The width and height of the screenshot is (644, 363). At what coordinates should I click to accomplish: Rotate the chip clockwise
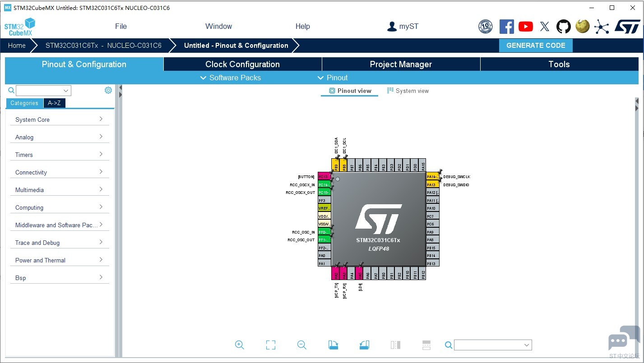coord(333,345)
